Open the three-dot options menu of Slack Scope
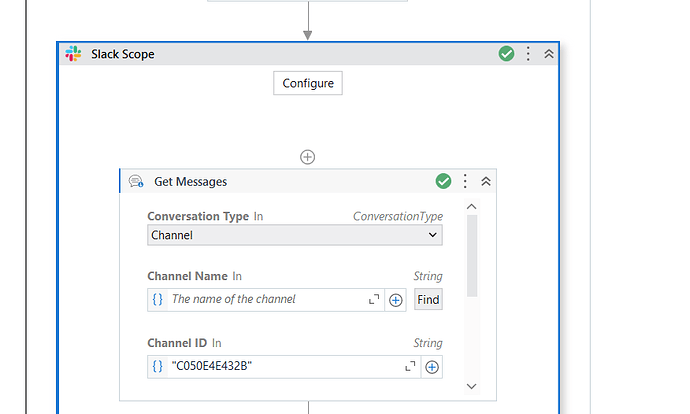 pos(528,54)
